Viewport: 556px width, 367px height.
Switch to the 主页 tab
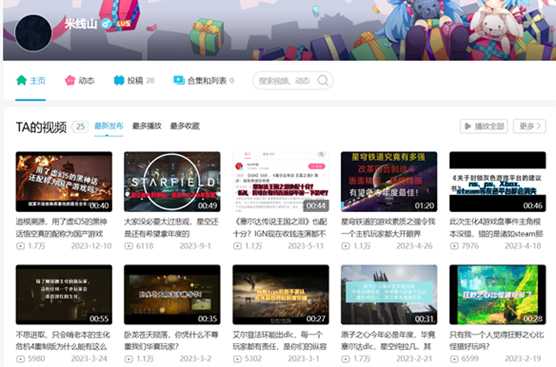(31, 80)
